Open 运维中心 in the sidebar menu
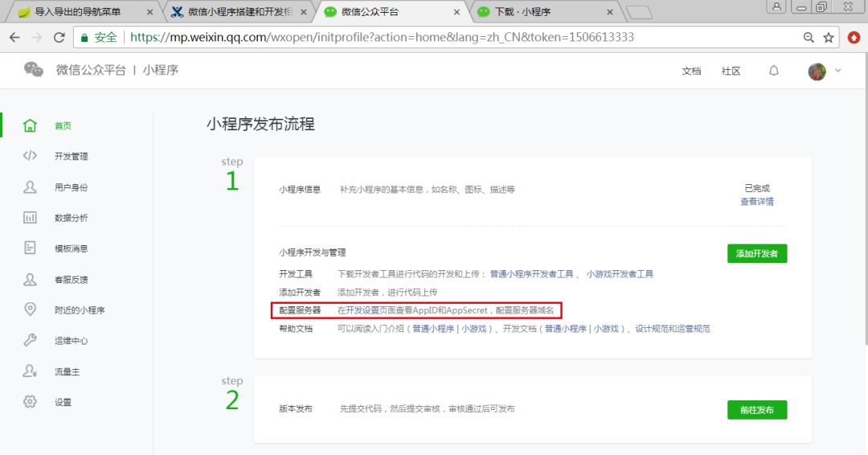 [71, 340]
